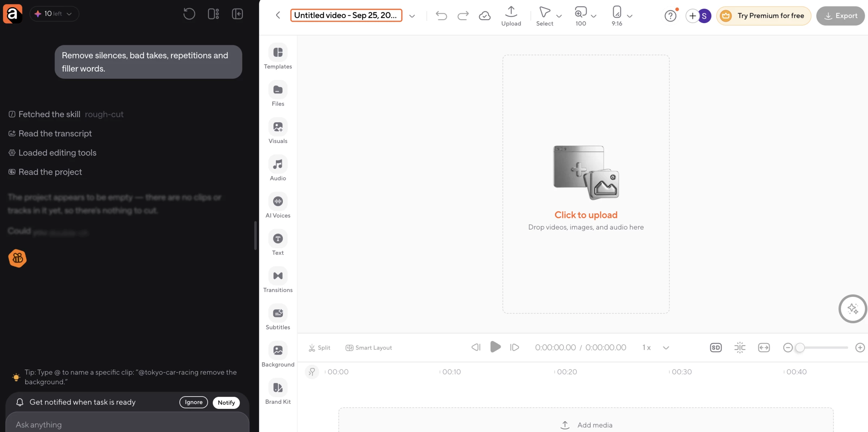Viewport: 868px width, 432px height.
Task: Expand the 10 left credits dropdown
Action: 54,14
